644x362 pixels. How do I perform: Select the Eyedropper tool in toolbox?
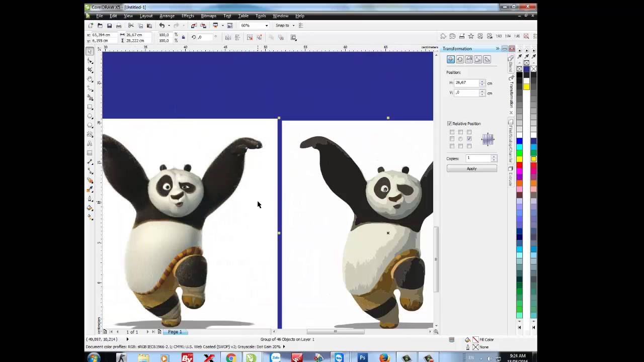tap(90, 190)
